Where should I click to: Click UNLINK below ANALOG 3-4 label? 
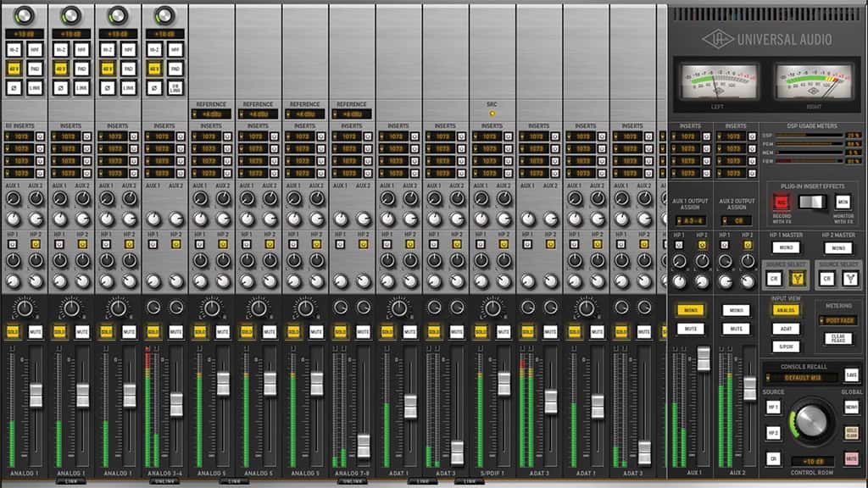point(165,481)
